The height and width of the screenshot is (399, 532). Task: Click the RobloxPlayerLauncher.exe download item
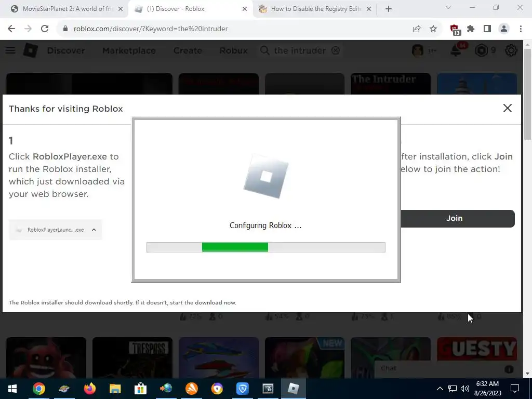tap(55, 230)
